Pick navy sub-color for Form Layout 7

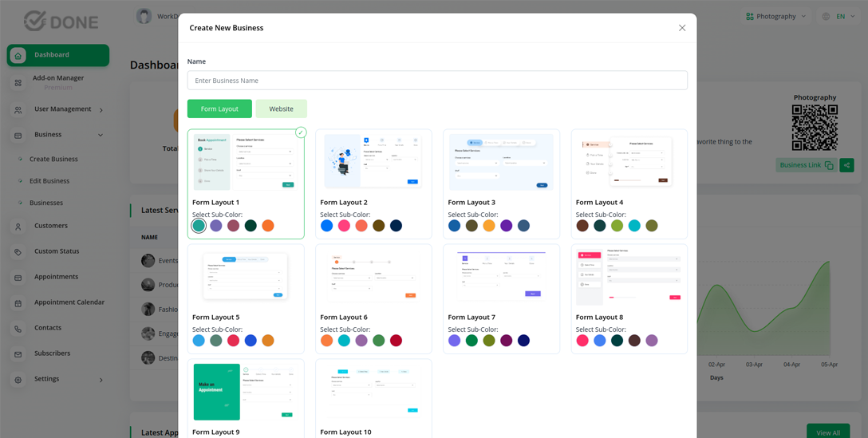click(523, 341)
